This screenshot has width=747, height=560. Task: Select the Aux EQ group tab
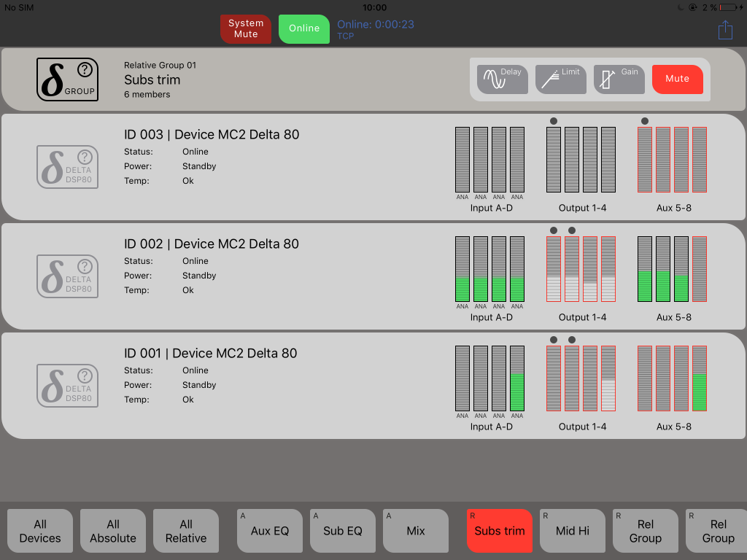(270, 531)
